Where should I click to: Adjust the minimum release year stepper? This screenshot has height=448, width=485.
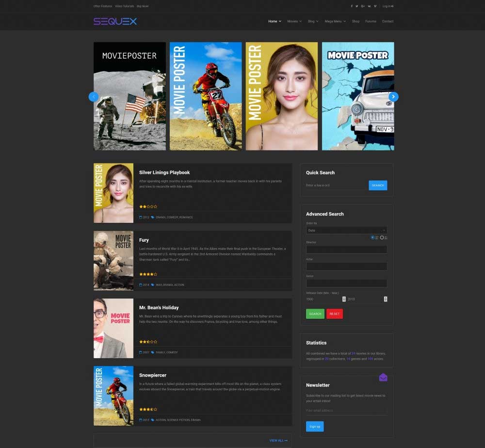pos(344,299)
